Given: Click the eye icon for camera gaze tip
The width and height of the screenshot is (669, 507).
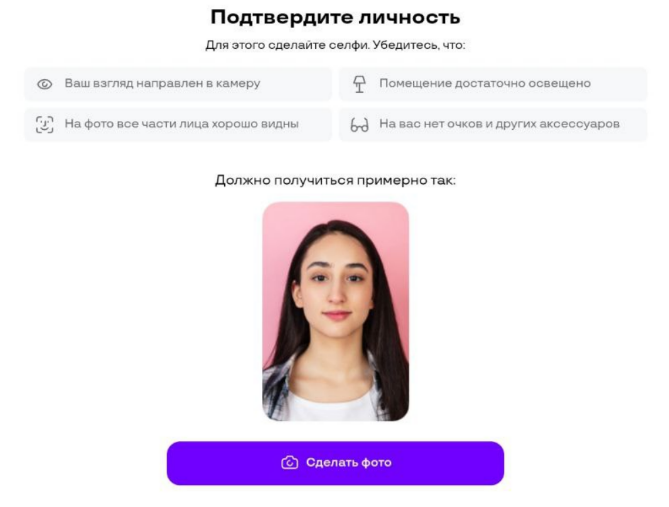Looking at the screenshot, I should pyautogui.click(x=44, y=84).
